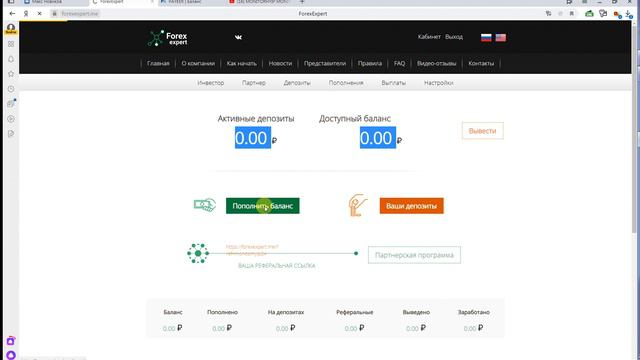Viewport: 640px width, 360px height.
Task: Open the purple Alice assistant circle icon
Action: click(11, 356)
